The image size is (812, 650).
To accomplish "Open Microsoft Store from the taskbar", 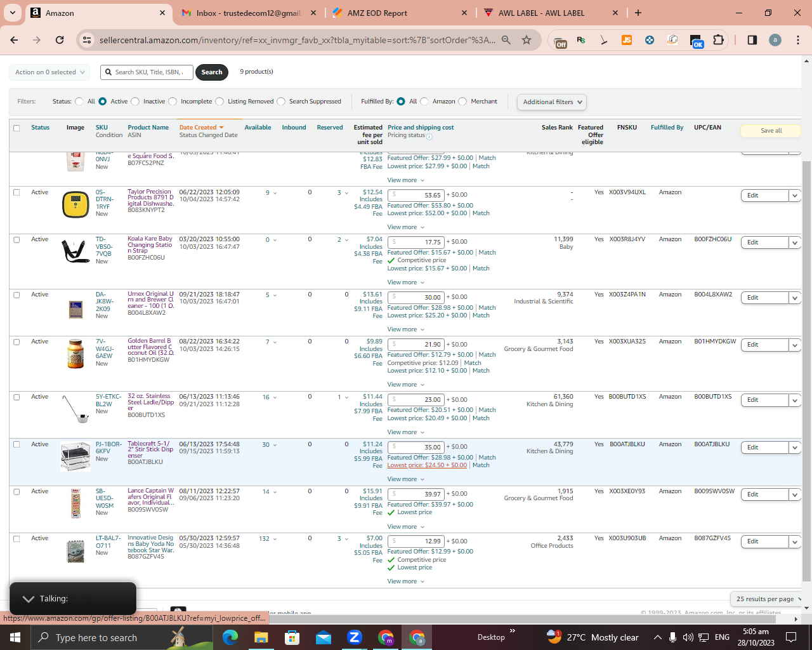I will pos(292,637).
